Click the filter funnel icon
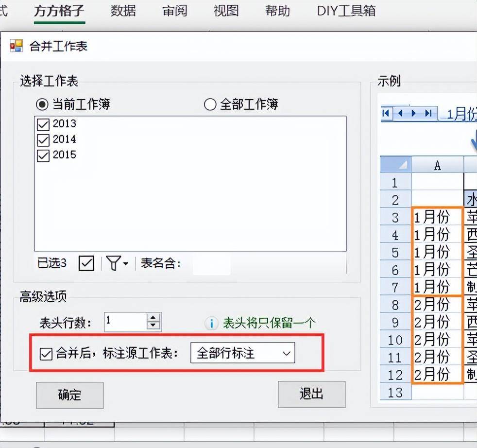Viewport: 477px width, 448px height. pos(113,263)
